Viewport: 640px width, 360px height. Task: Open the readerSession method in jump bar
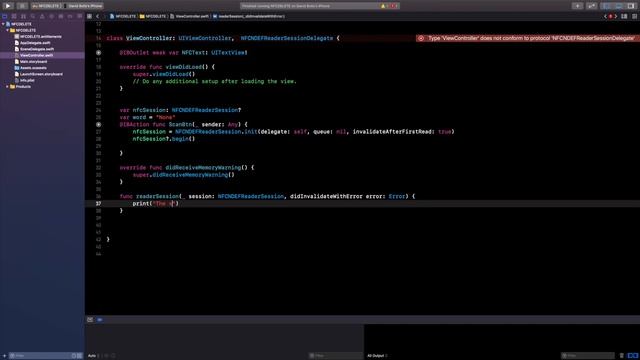(248, 16)
